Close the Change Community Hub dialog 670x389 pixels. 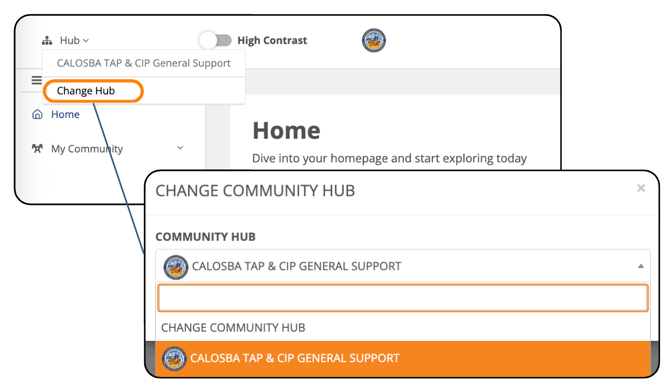[x=641, y=188]
